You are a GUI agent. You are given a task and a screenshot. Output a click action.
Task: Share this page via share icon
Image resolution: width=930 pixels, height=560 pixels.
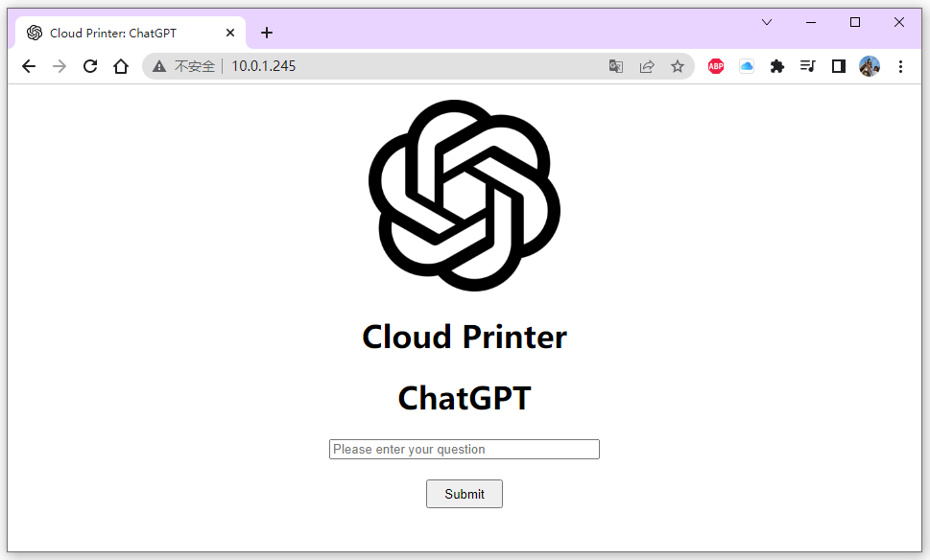647,66
